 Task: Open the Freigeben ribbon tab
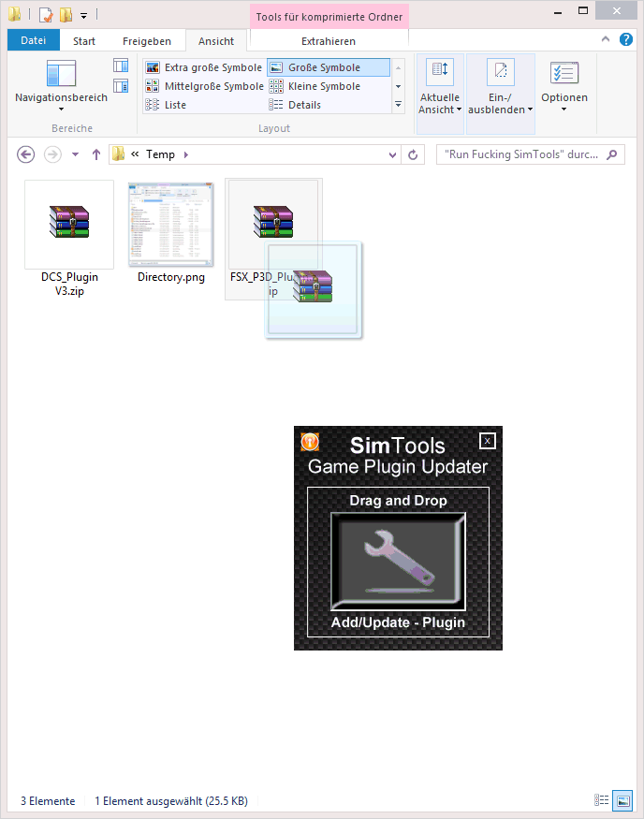pyautogui.click(x=147, y=41)
